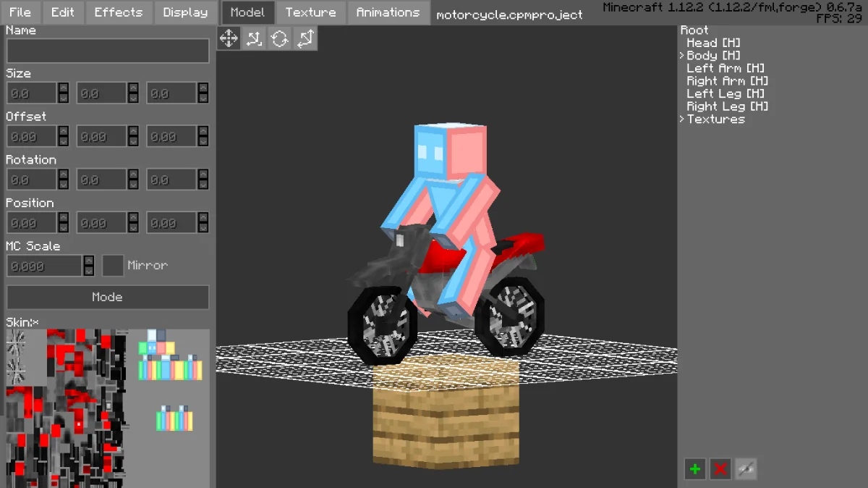The width and height of the screenshot is (868, 488).
Task: Open the Edit menu
Action: click(63, 12)
